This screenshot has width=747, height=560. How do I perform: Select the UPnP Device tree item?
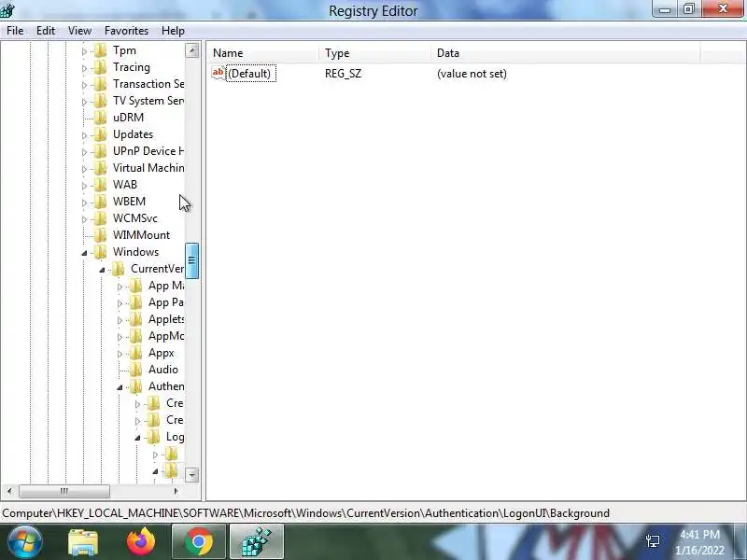point(148,151)
